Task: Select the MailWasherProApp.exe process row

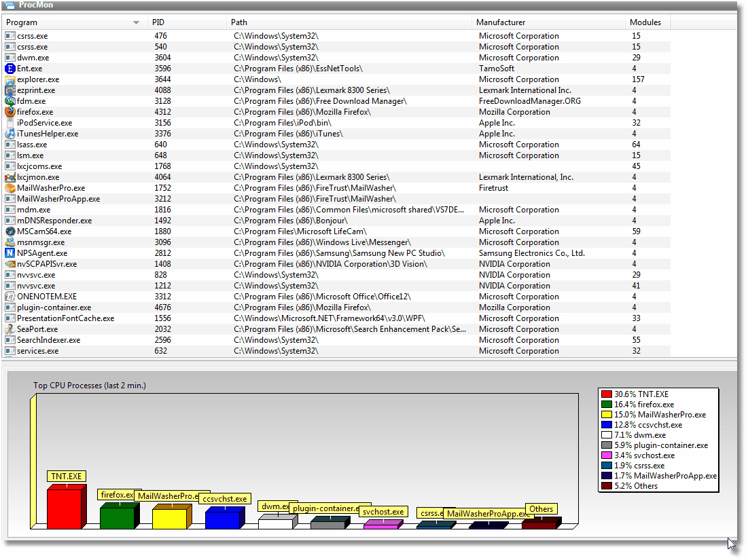Action: click(x=336, y=199)
